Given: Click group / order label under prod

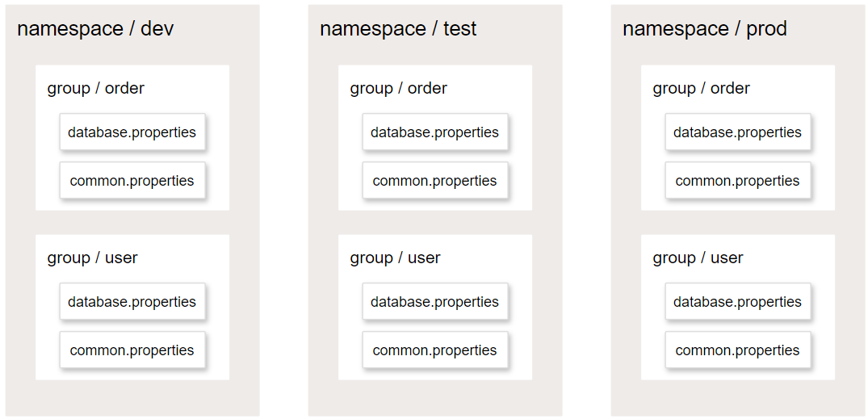Looking at the screenshot, I should point(702,89).
